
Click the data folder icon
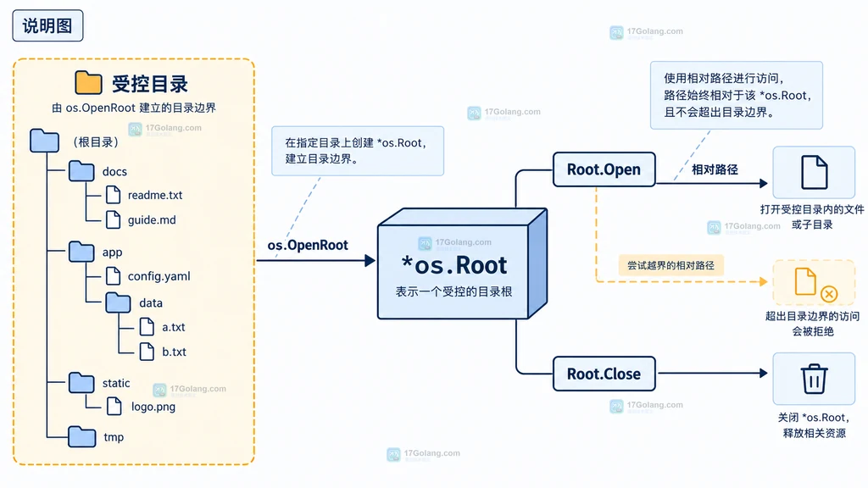pos(118,302)
